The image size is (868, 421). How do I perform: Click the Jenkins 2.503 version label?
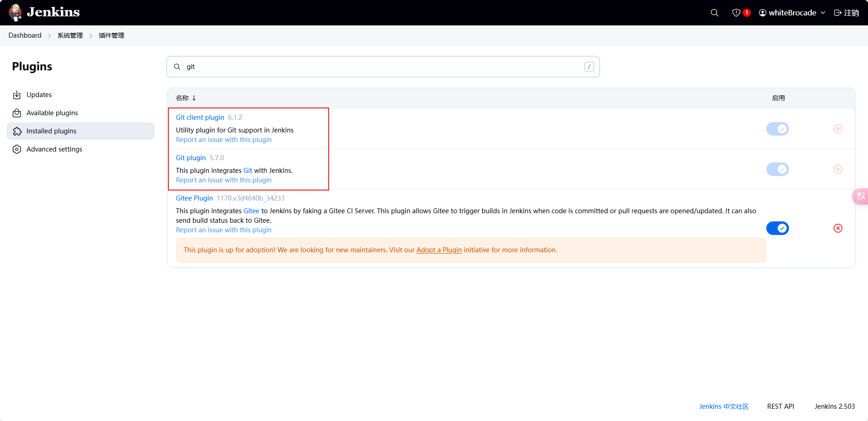835,406
